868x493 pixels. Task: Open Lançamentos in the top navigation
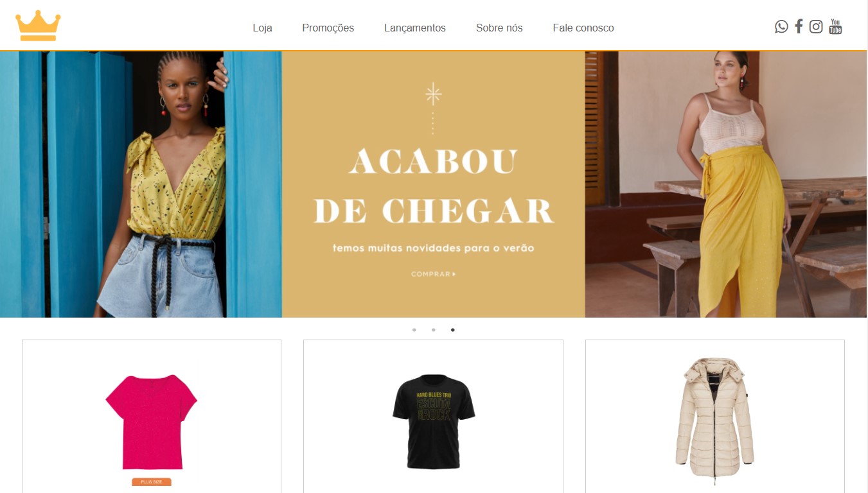click(x=415, y=28)
